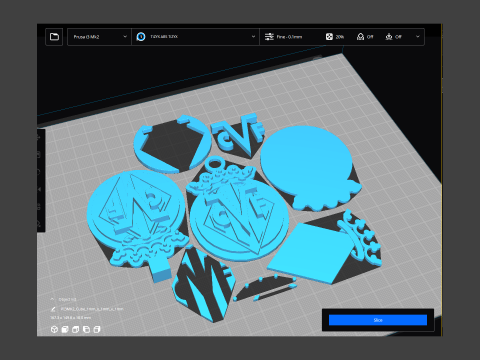Switch to left side view icon

86,330
